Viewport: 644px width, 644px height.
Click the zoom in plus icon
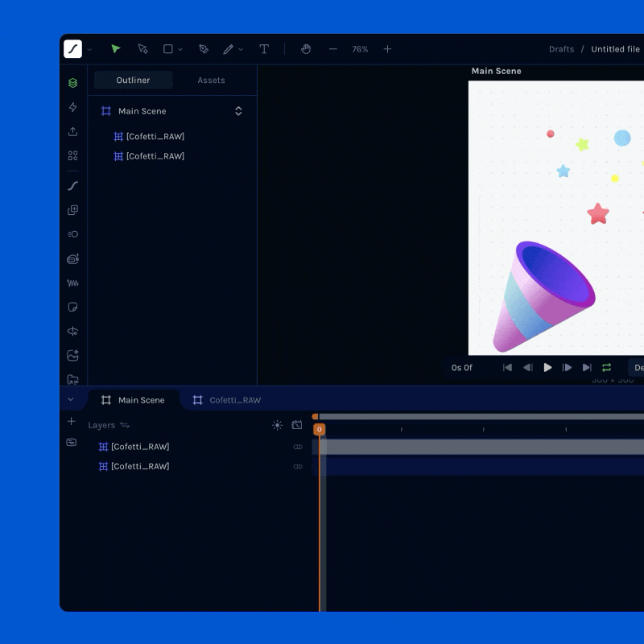tap(387, 49)
